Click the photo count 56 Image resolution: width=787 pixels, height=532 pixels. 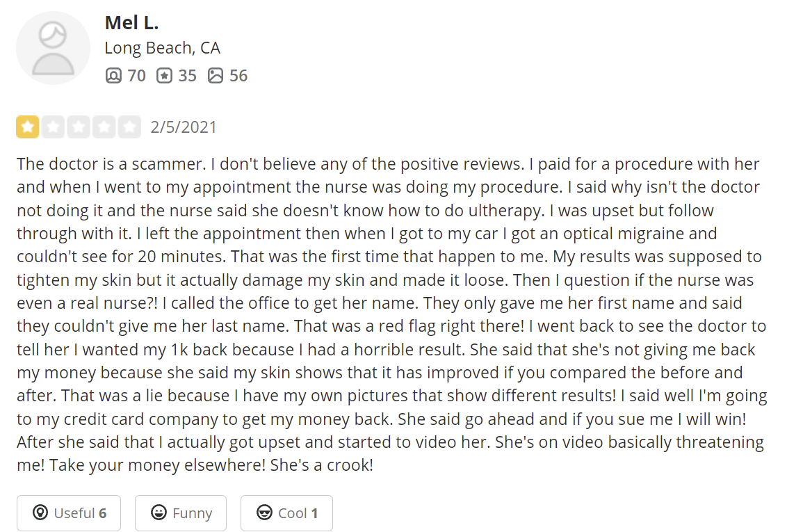point(238,76)
